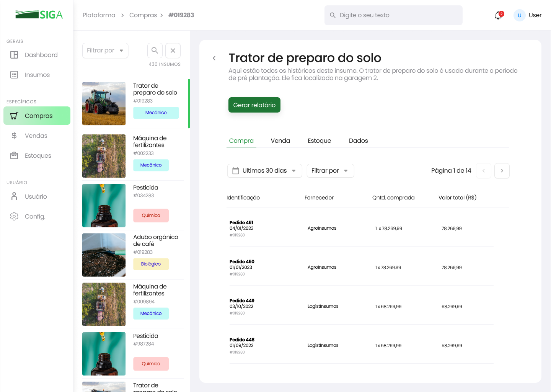
Task: Switch to the Venda tab
Action: coord(280,141)
